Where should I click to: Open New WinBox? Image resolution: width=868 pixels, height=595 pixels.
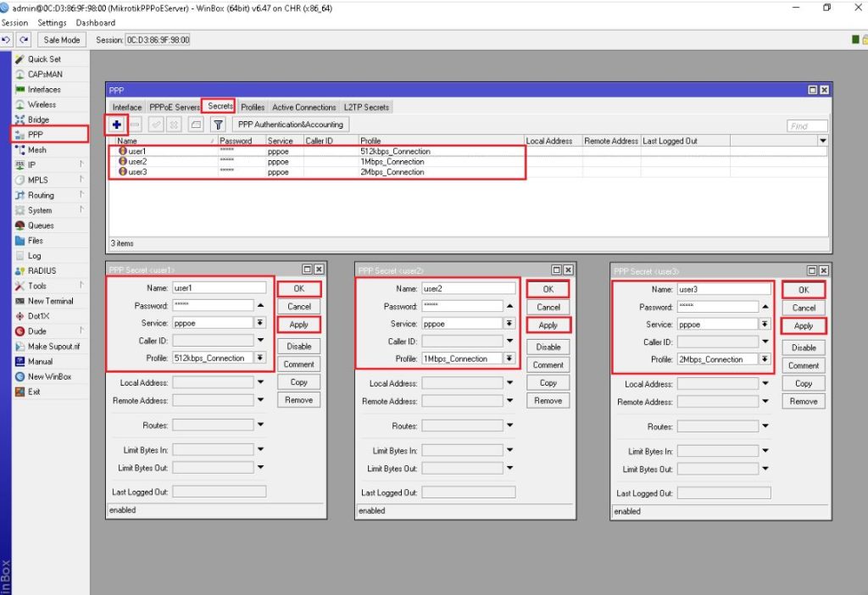(x=50, y=377)
